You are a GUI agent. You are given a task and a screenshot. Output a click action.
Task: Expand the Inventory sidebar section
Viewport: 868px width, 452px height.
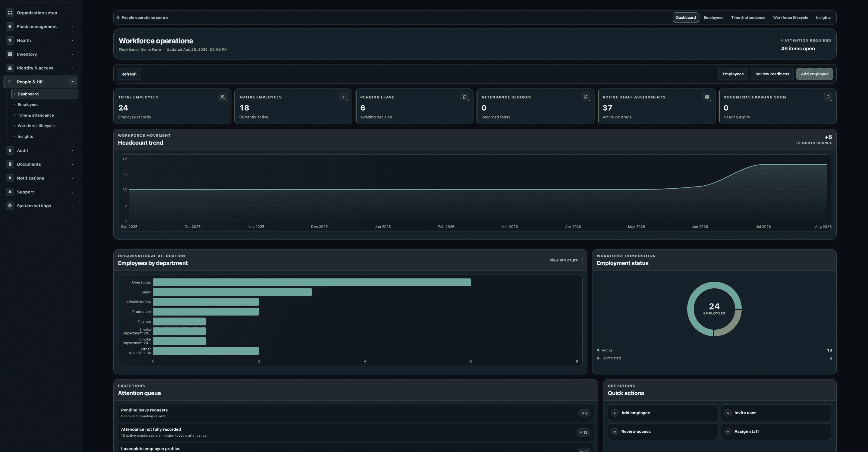tap(72, 54)
